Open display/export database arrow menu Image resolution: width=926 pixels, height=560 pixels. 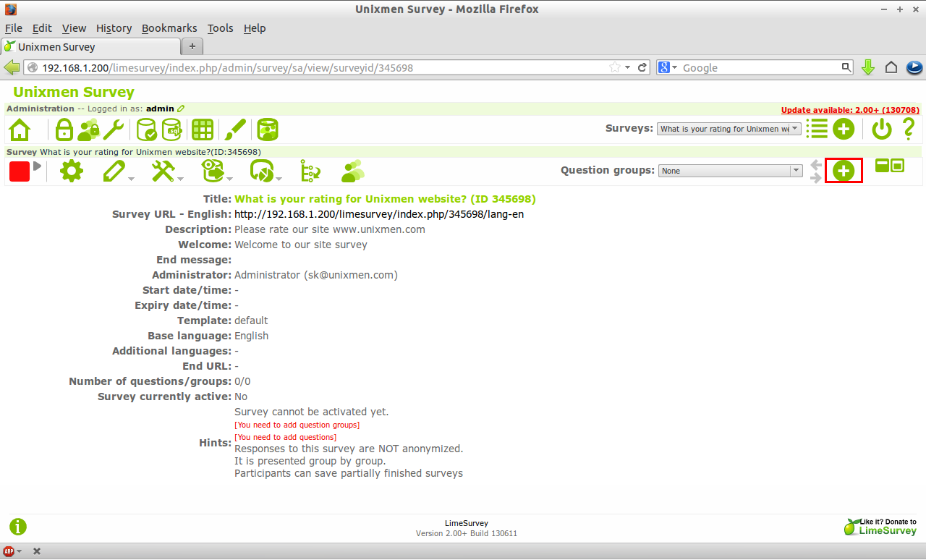pos(215,171)
